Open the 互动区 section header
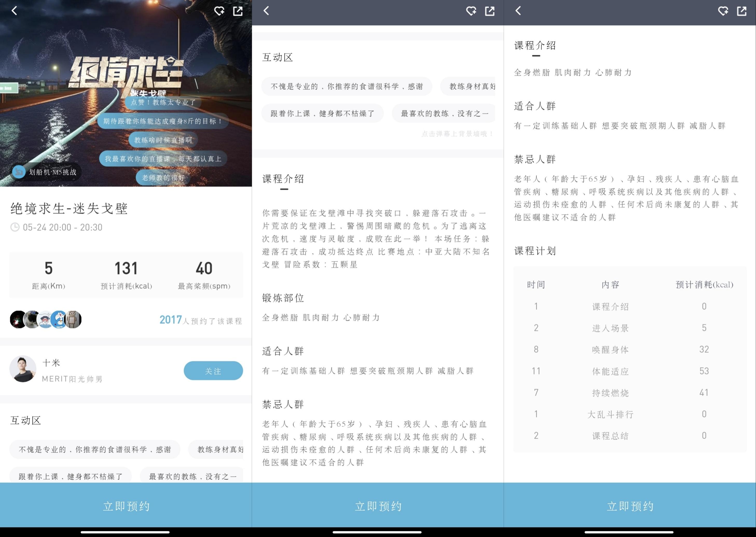 click(x=25, y=420)
